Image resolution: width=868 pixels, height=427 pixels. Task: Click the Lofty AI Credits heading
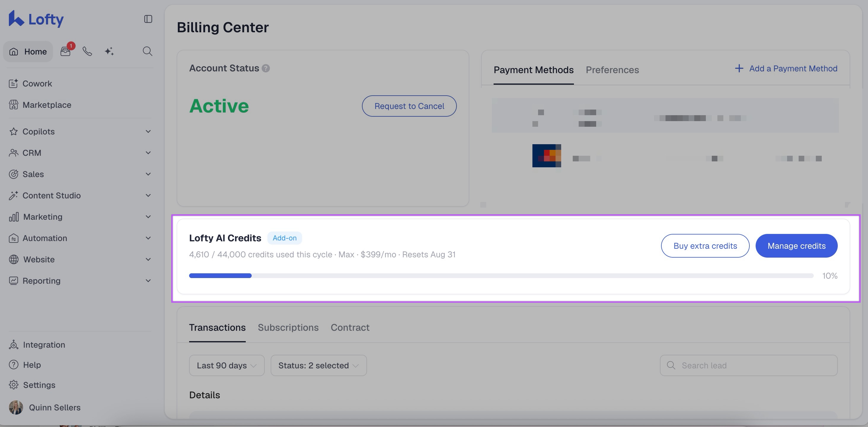(x=225, y=238)
